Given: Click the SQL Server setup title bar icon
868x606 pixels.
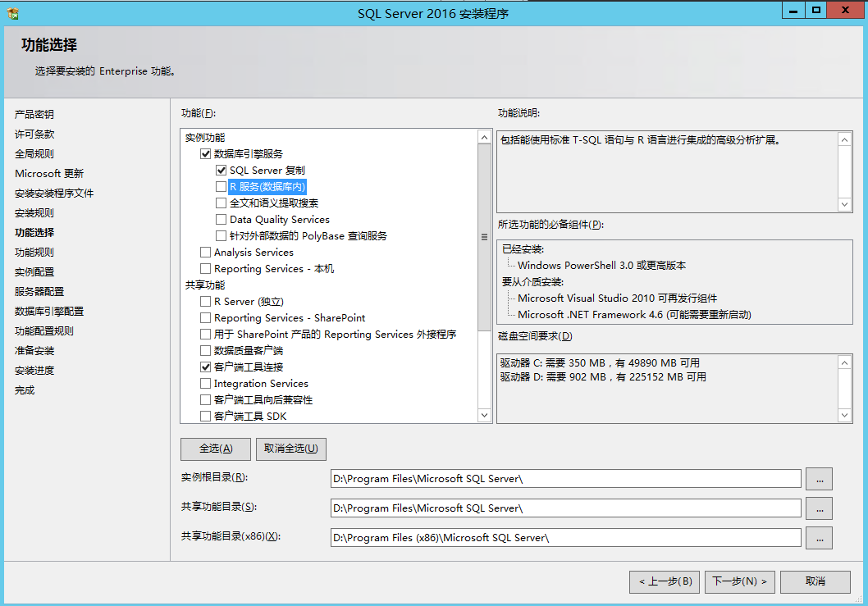Looking at the screenshot, I should pos(13,13).
